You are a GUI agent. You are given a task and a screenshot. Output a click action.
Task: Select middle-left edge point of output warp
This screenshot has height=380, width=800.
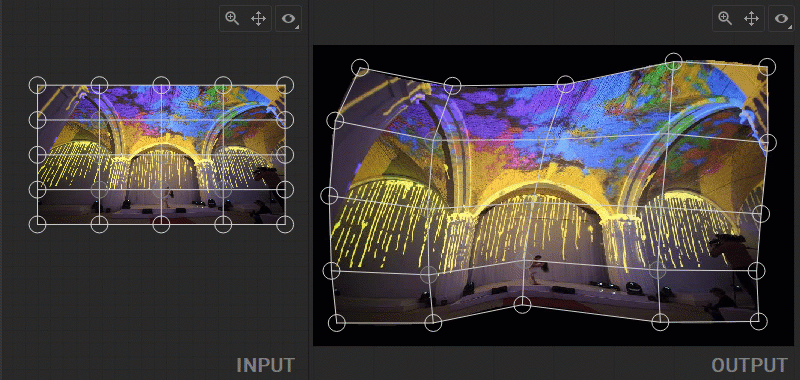pyautogui.click(x=329, y=195)
